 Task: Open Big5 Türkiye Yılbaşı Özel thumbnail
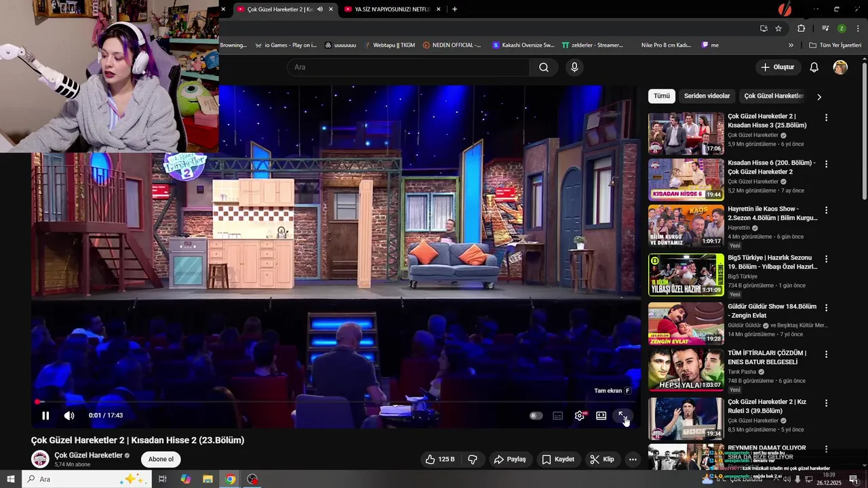(x=686, y=274)
